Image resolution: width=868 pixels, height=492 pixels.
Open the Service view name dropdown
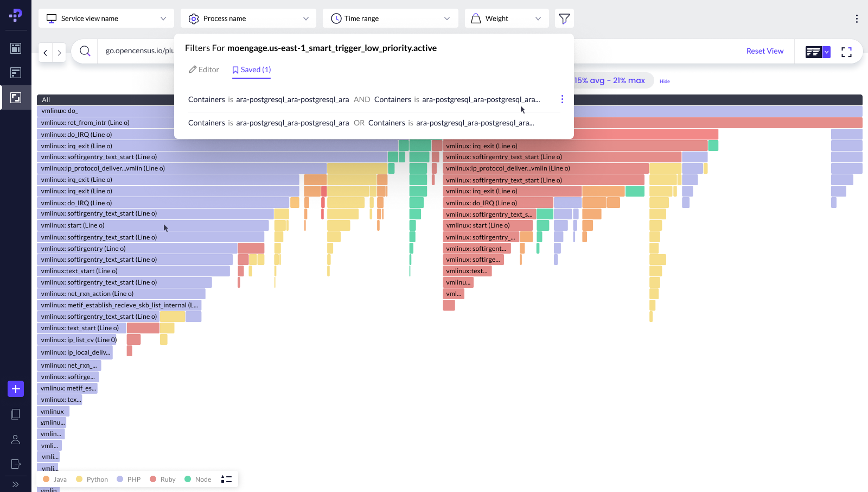(x=106, y=18)
